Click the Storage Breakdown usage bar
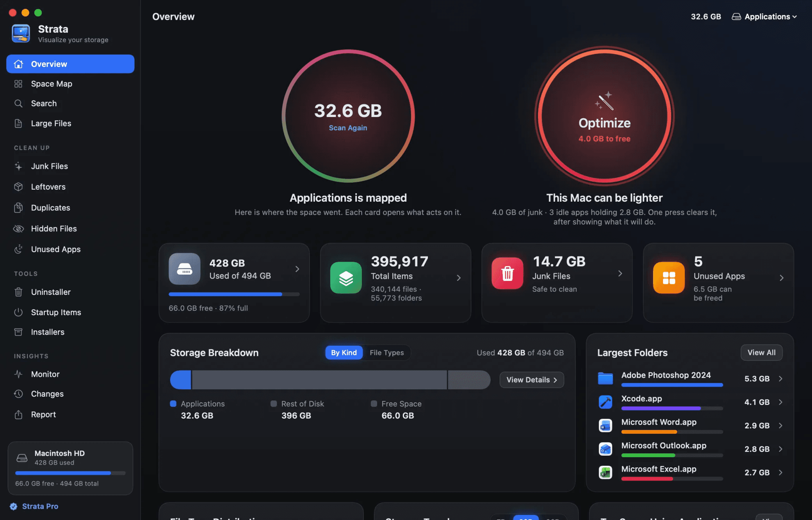The image size is (812, 520). click(x=330, y=380)
